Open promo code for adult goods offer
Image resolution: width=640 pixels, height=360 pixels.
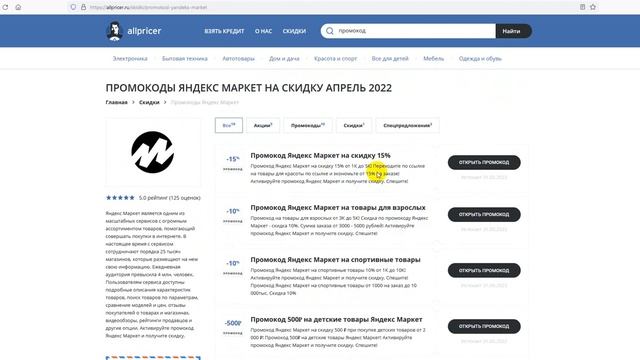tap(484, 214)
